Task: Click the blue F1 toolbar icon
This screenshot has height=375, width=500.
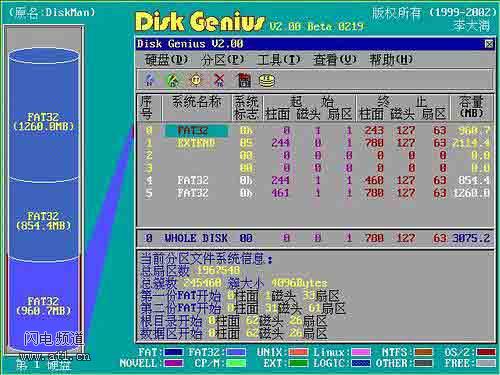Action: 149,80
